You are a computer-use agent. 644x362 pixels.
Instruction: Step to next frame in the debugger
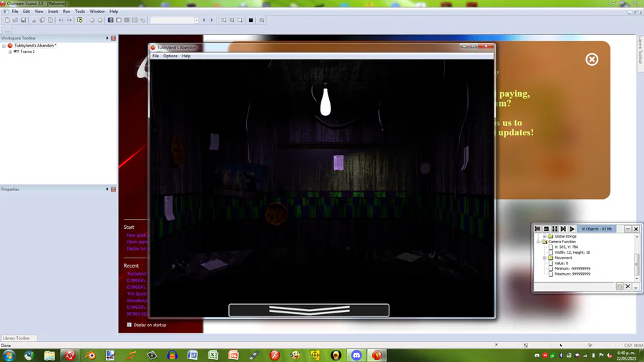point(564,229)
